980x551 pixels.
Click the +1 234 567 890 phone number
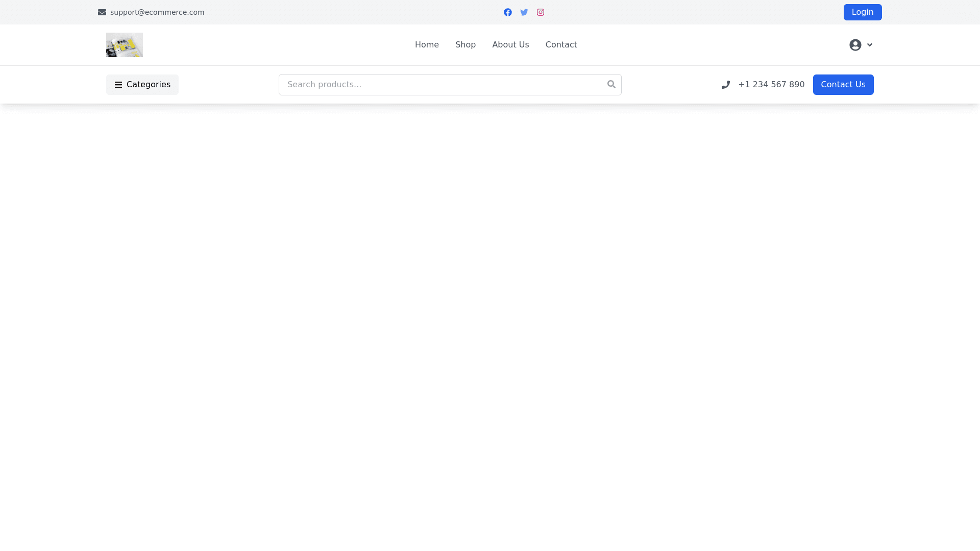(x=771, y=85)
